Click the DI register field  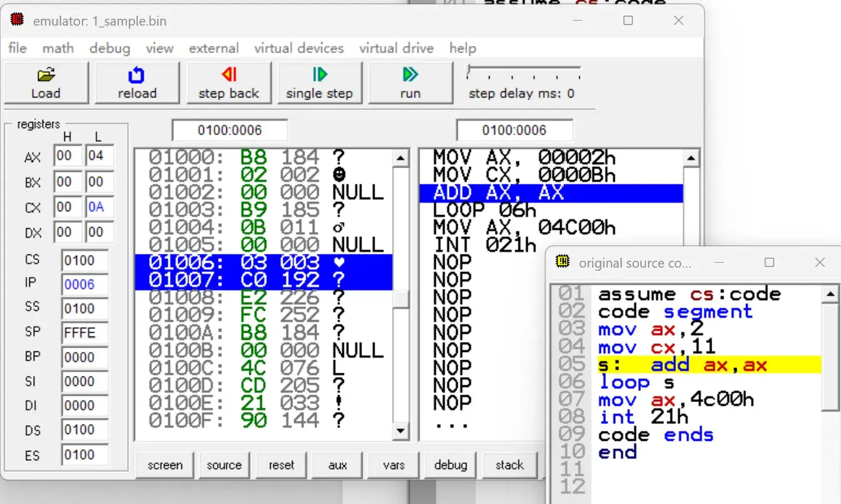pyautogui.click(x=84, y=406)
